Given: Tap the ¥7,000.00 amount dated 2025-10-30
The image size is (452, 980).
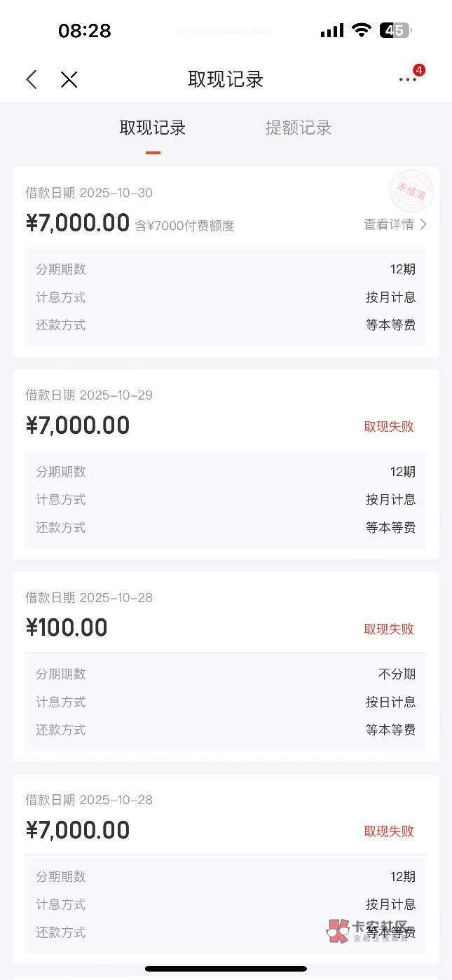Looking at the screenshot, I should tap(78, 223).
